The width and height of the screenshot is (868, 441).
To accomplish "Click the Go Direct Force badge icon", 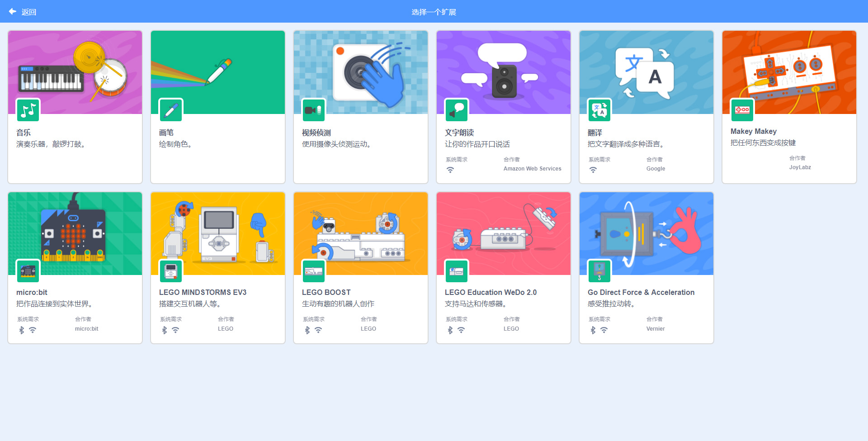I will (599, 271).
